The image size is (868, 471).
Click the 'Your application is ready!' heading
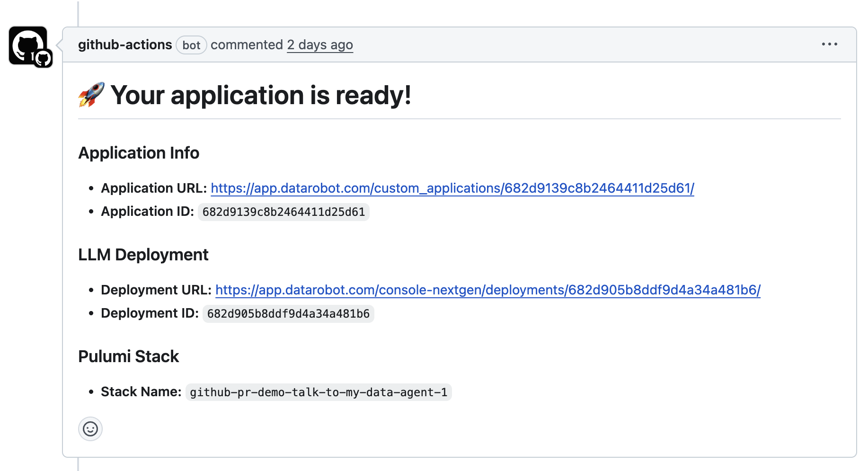coord(260,95)
